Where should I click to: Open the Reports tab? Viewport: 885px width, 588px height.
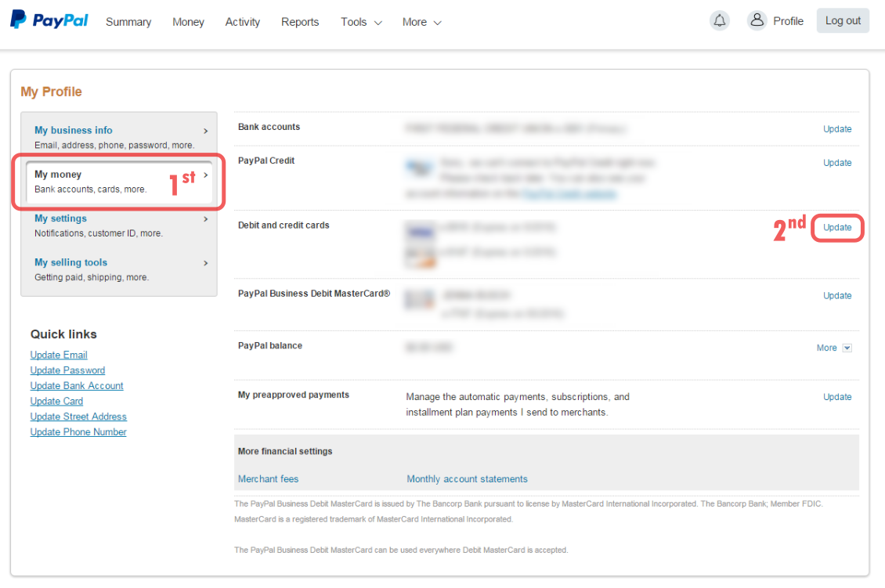point(300,22)
